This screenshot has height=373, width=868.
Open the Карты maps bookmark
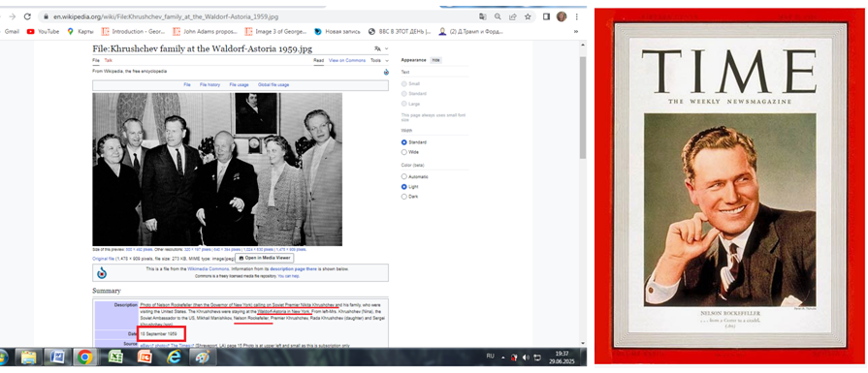(80, 32)
